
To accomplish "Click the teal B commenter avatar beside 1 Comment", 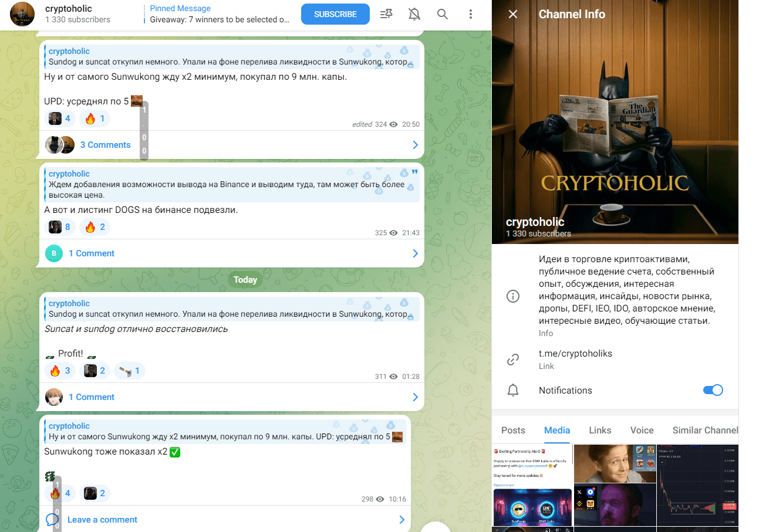I will 54,253.
